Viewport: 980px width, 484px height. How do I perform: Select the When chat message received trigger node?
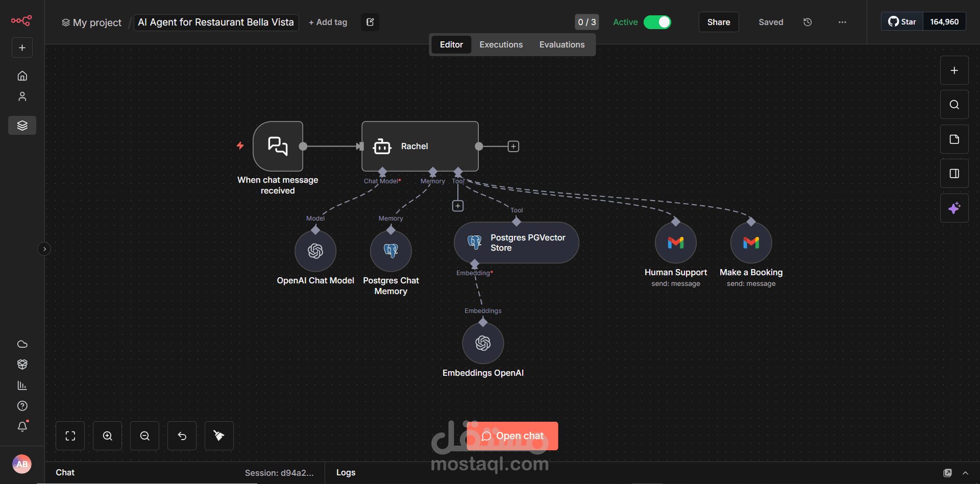pyautogui.click(x=278, y=146)
